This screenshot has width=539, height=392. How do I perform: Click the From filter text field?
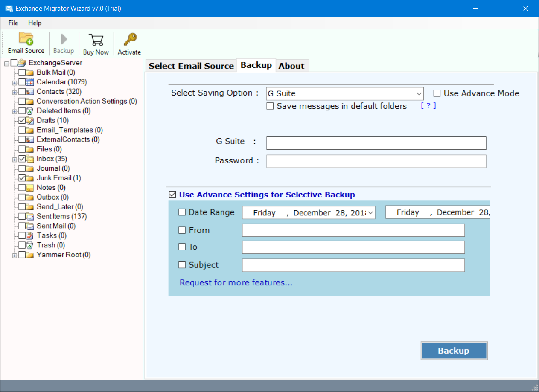pos(353,230)
